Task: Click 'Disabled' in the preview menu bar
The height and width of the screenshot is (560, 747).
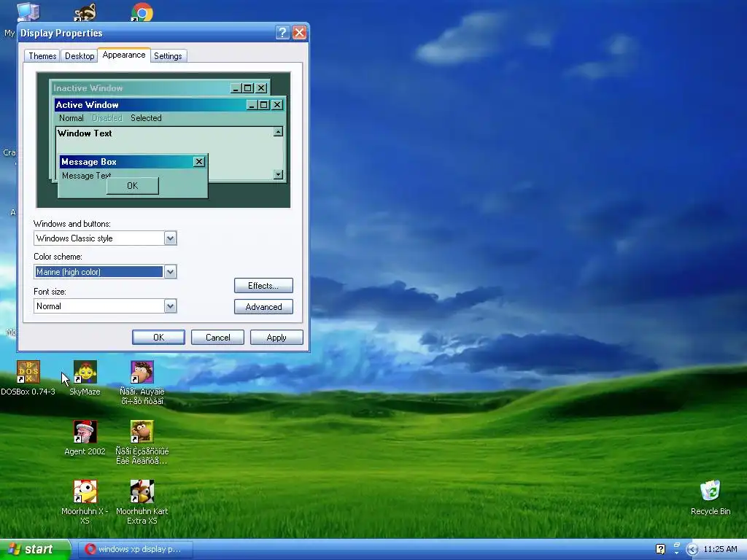Action: click(107, 118)
